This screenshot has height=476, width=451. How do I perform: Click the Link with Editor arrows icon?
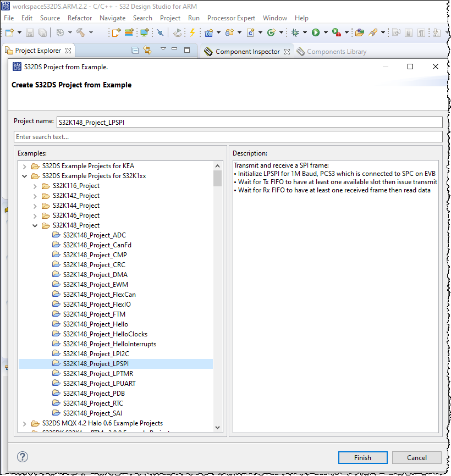[x=147, y=50]
